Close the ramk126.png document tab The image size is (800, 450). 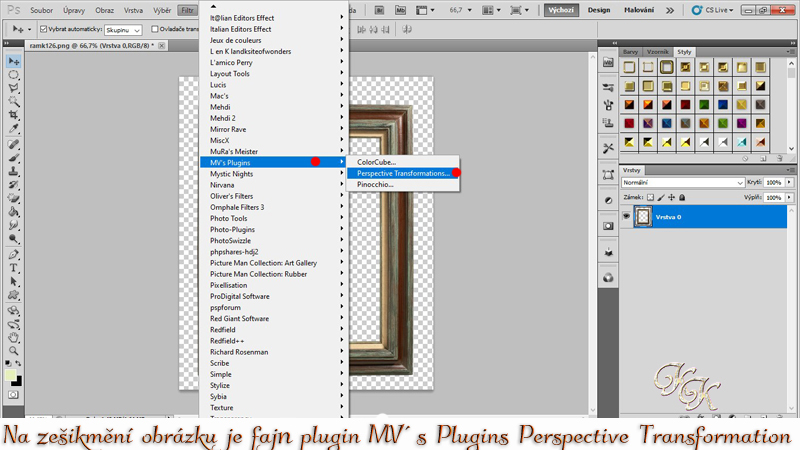(161, 45)
